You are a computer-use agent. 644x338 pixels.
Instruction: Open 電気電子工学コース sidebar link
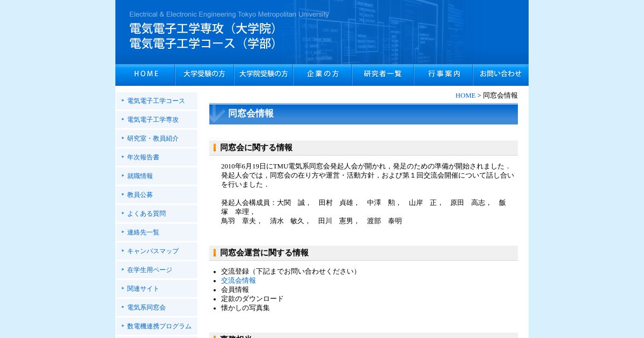pos(157,101)
